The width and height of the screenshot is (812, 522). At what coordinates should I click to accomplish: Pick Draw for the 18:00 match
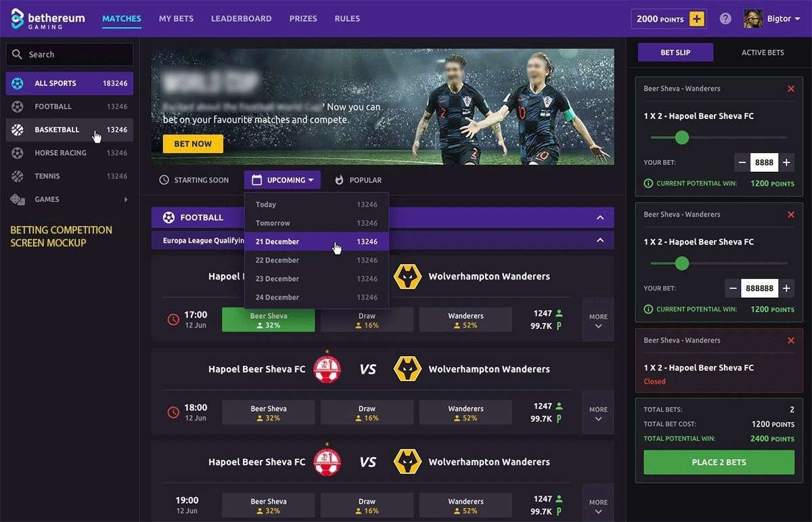[x=367, y=413]
